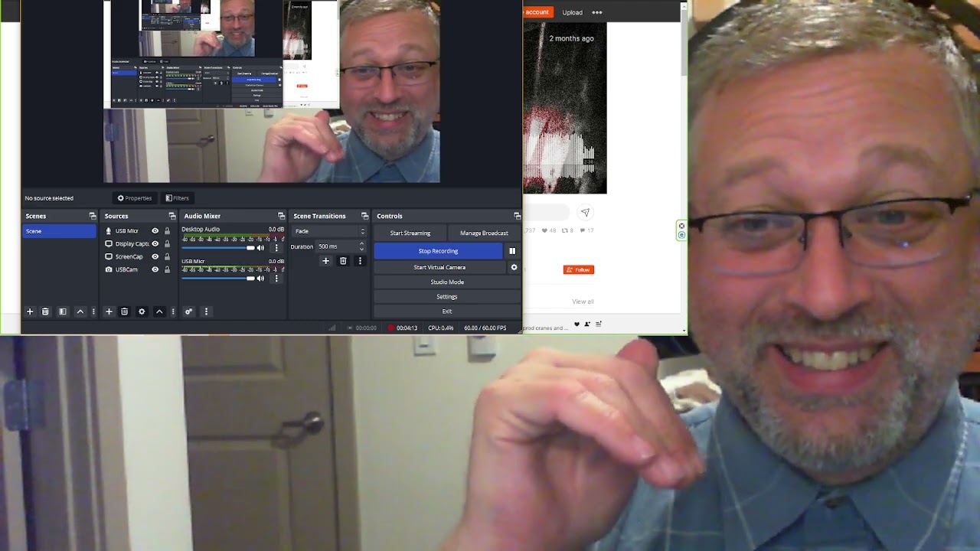Enable Studio Mode
The height and width of the screenshot is (551, 980).
447,282
